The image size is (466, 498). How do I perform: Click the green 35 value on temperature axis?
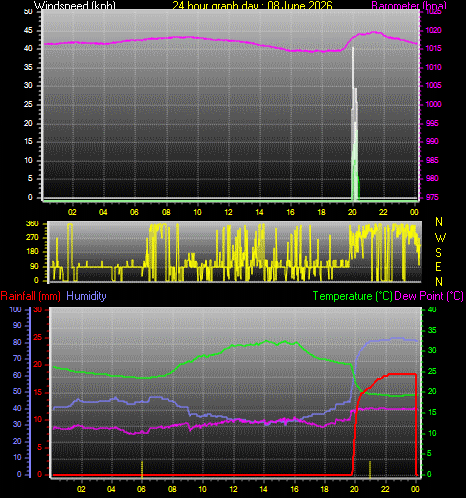(432, 330)
